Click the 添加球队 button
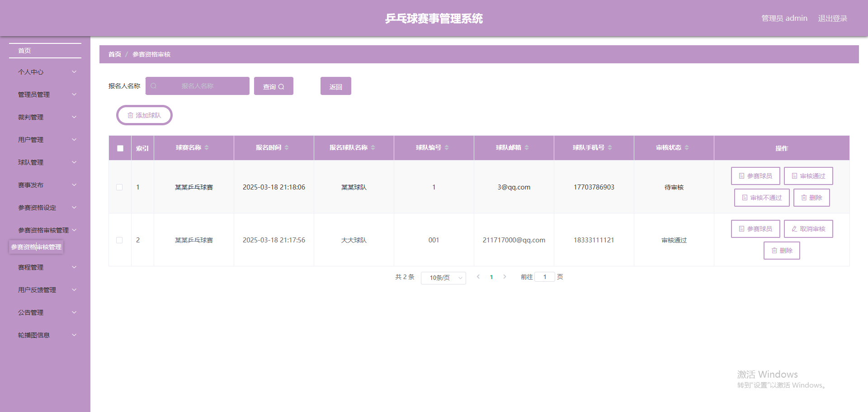The height and width of the screenshot is (412, 868). pyautogui.click(x=144, y=115)
